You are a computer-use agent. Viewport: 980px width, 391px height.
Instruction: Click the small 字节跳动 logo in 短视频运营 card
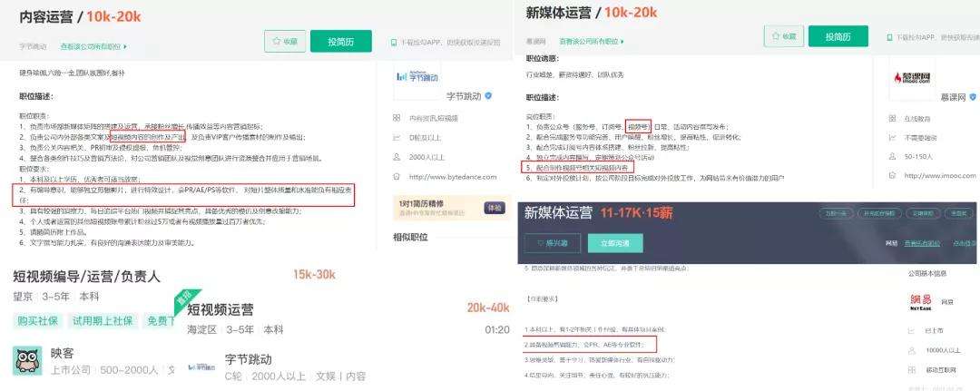click(x=201, y=367)
